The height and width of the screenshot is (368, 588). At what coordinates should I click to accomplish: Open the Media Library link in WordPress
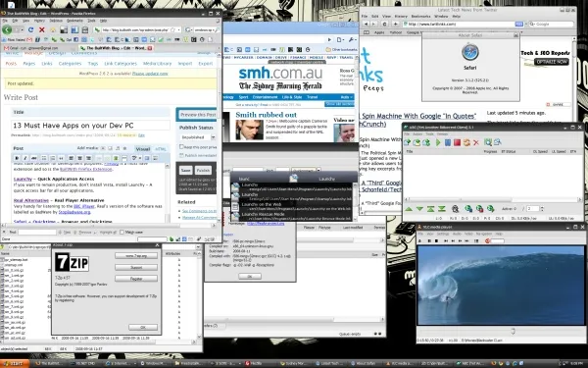(157, 64)
